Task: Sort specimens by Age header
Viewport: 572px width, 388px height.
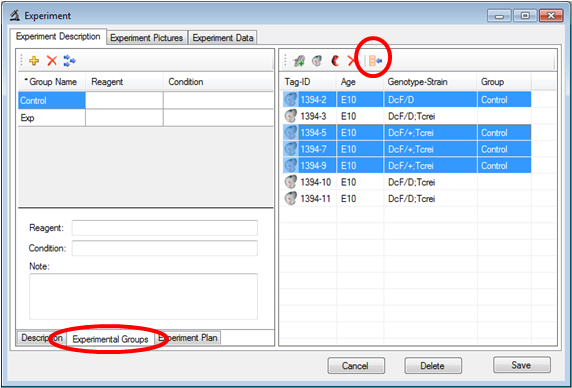Action: [x=360, y=82]
